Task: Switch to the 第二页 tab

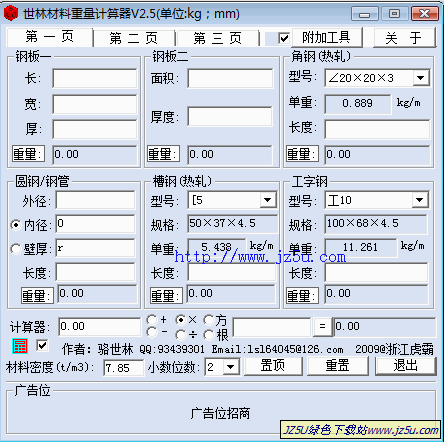Action: pos(134,39)
